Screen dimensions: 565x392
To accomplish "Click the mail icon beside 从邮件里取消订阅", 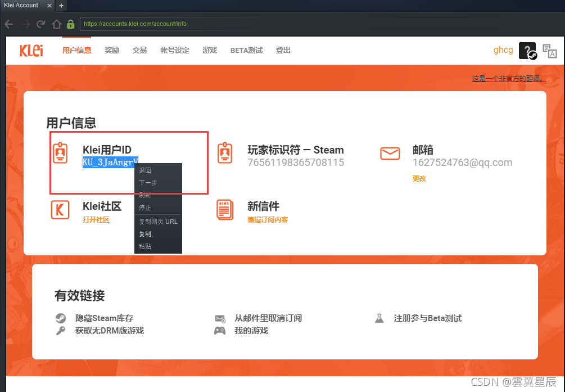I will [x=220, y=318].
